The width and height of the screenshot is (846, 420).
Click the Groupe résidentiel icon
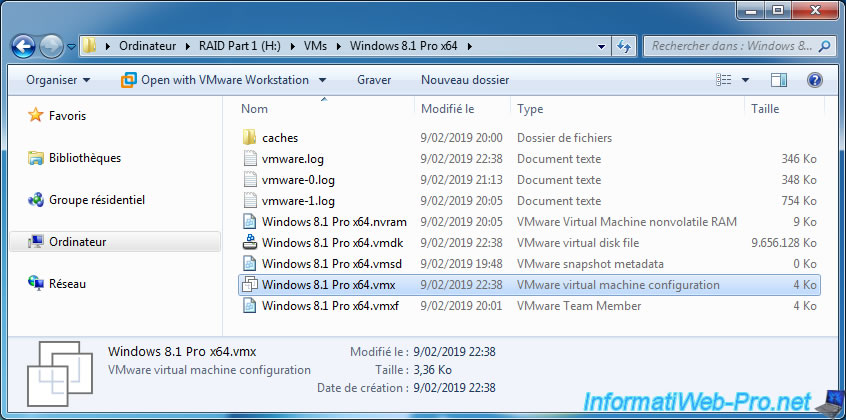click(36, 200)
